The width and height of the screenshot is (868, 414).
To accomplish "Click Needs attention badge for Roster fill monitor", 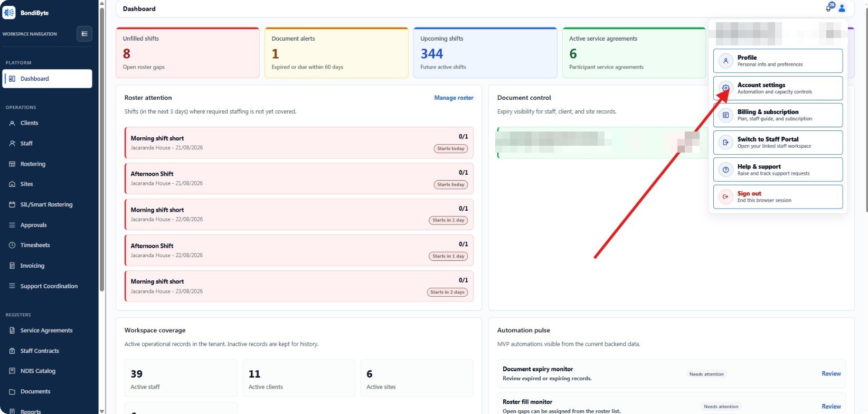I will point(721,407).
